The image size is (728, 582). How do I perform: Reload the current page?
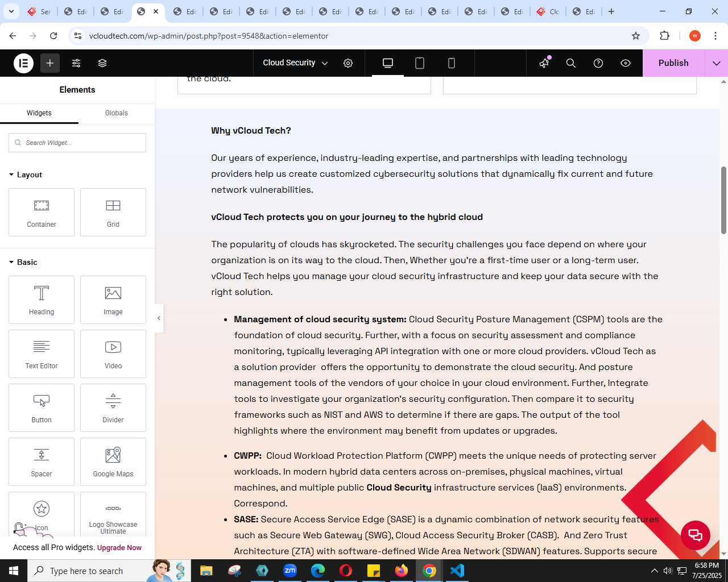[53, 36]
